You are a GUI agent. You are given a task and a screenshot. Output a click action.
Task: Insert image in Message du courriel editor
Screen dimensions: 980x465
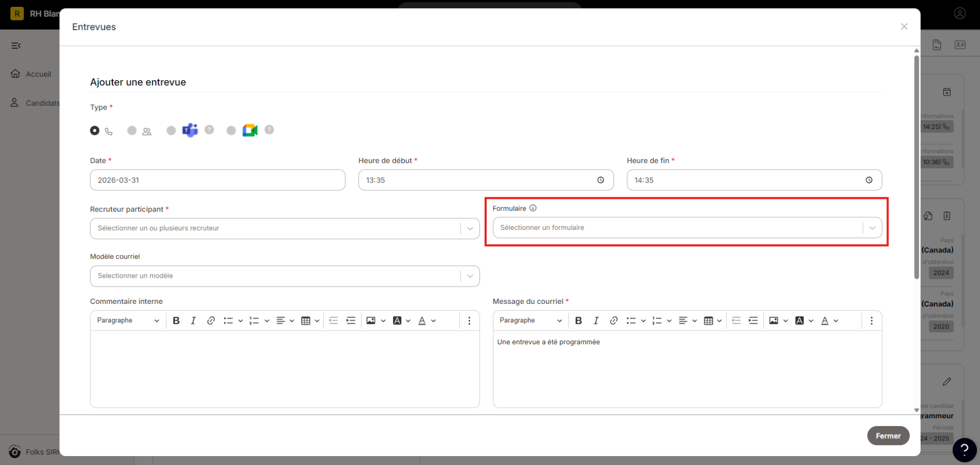[773, 321]
